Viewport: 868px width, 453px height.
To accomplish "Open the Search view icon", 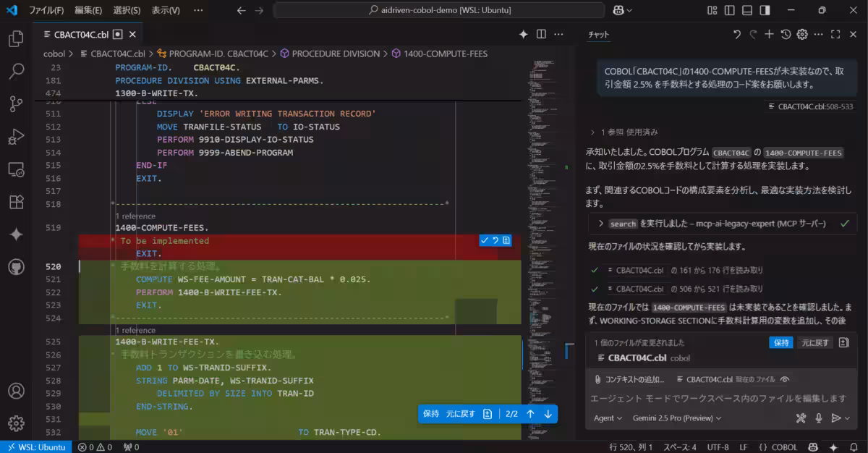I will point(16,72).
